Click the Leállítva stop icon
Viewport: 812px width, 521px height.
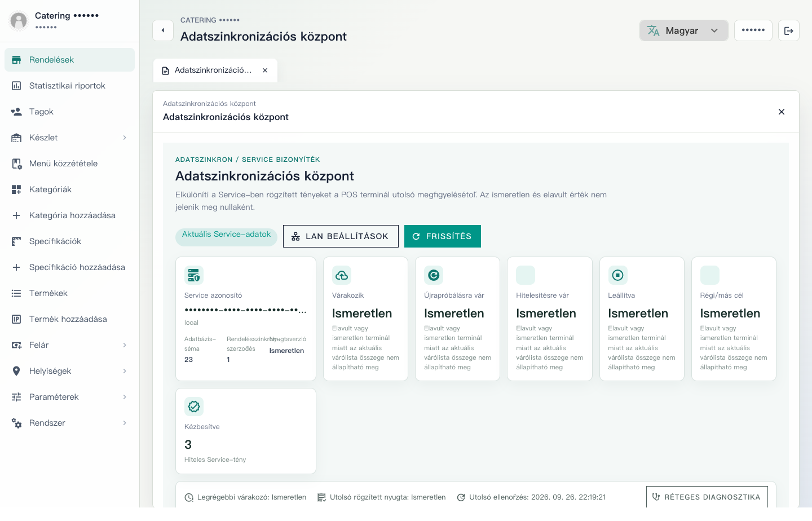click(618, 275)
